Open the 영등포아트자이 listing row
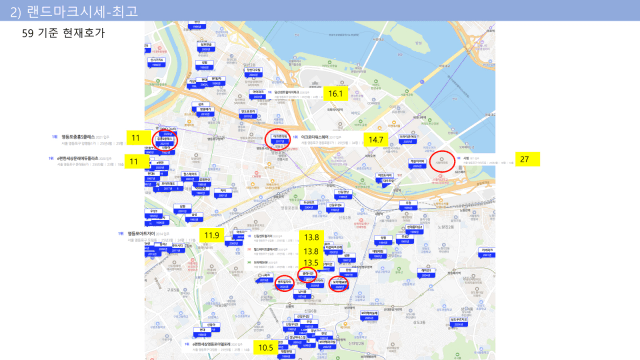640x360 pixels. [158, 237]
